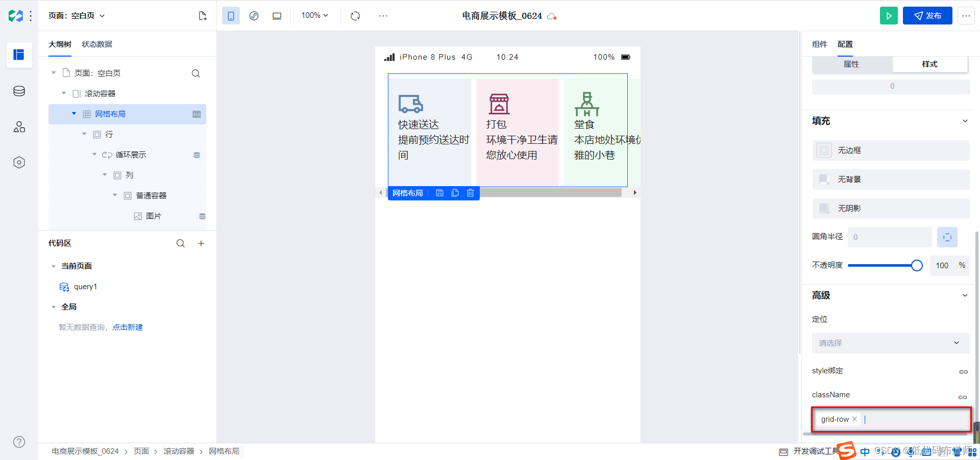This screenshot has width=980, height=460.
Task: Click the outline tree search icon
Action: point(195,73)
